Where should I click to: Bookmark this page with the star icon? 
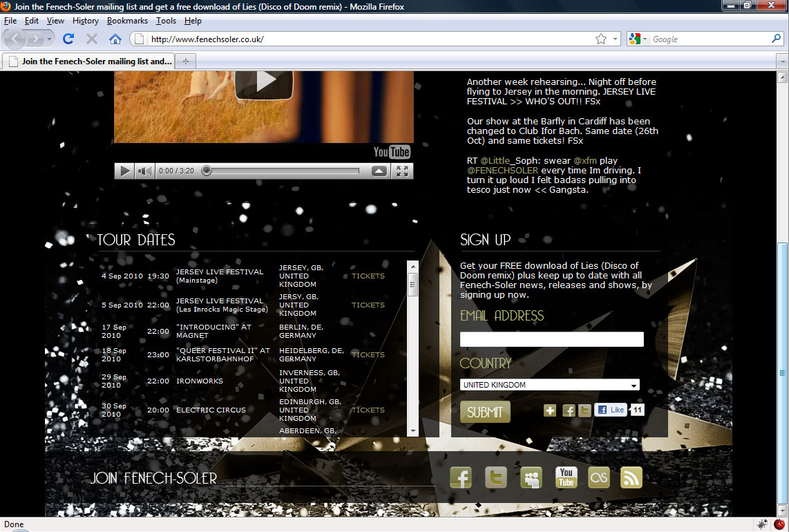click(601, 39)
